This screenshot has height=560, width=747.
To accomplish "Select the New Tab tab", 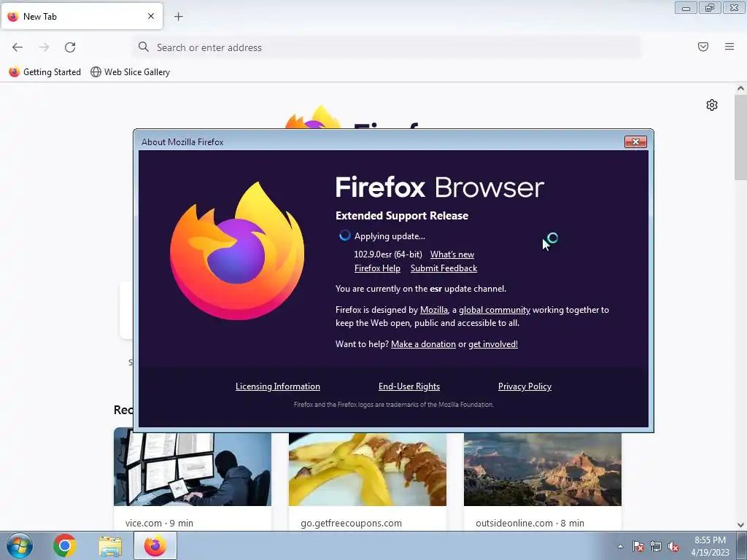I will (82, 16).
